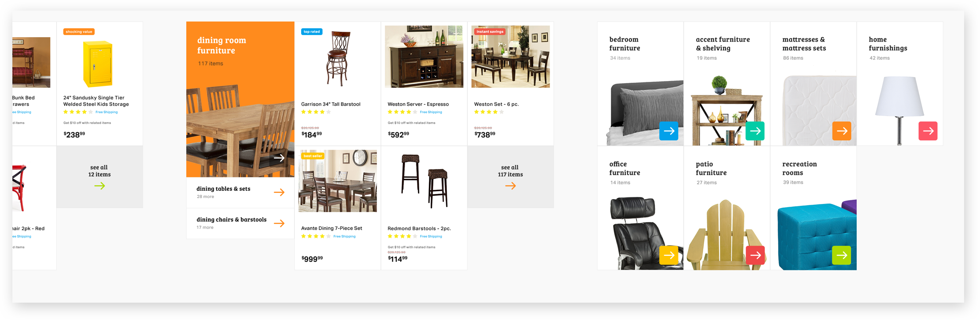Screen dimensions: 980x323
Task: Click the green arrow on accent furniture
Action: click(755, 131)
